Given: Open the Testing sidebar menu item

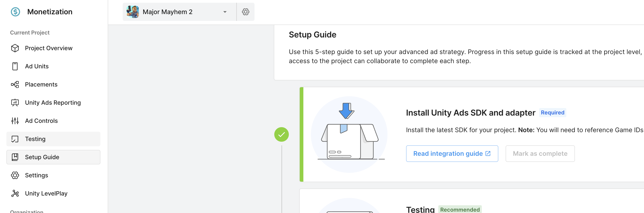Looking at the screenshot, I should tap(35, 139).
